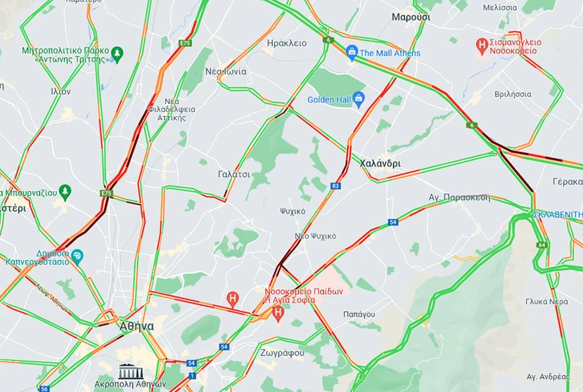
Task: Select the Golden Hall shopping bag icon
Action: click(359, 99)
